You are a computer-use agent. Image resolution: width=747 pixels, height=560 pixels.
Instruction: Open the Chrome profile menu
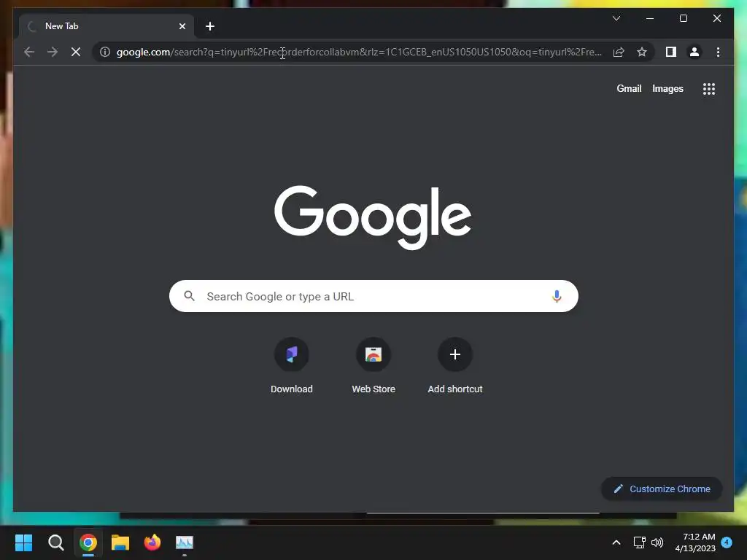(x=694, y=52)
